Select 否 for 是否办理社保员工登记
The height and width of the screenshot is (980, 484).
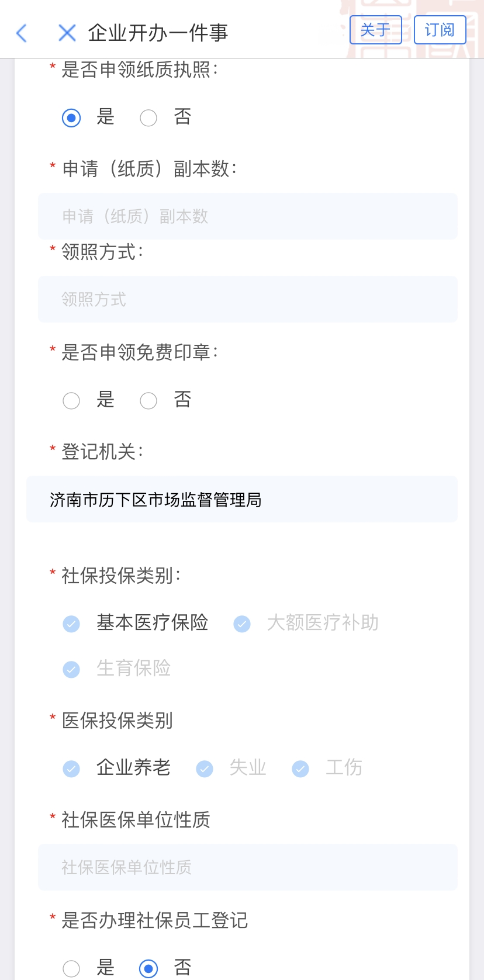(148, 968)
